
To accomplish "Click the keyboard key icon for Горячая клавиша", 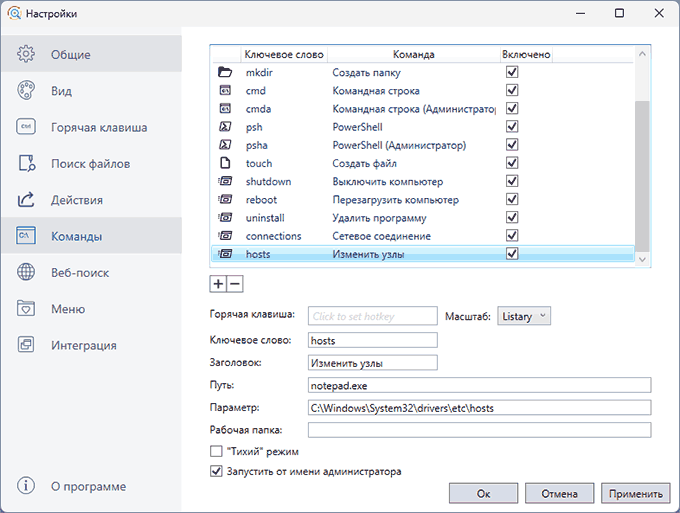I will (x=26, y=127).
